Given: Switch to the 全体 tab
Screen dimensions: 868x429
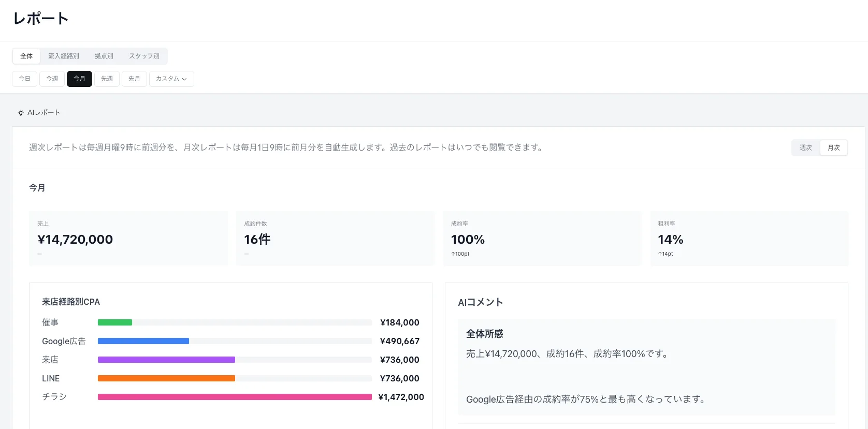Looking at the screenshot, I should pos(26,56).
